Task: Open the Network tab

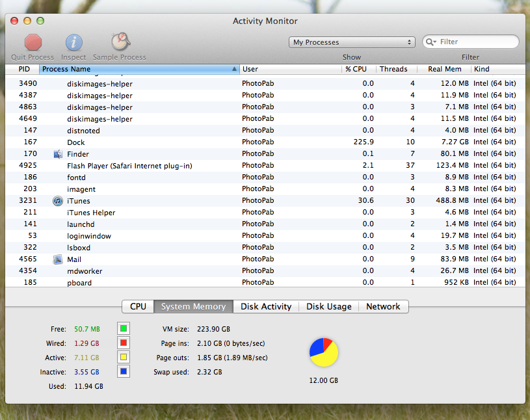Action: (x=383, y=306)
